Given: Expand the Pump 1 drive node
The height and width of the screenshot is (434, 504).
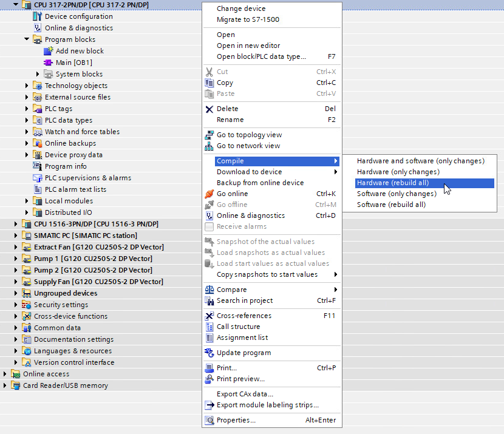Looking at the screenshot, I should coord(16,259).
